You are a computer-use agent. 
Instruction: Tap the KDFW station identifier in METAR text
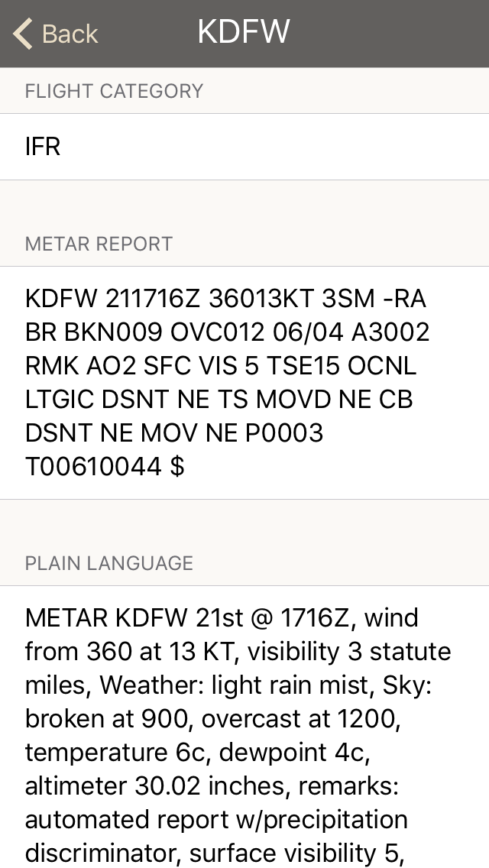(61, 298)
